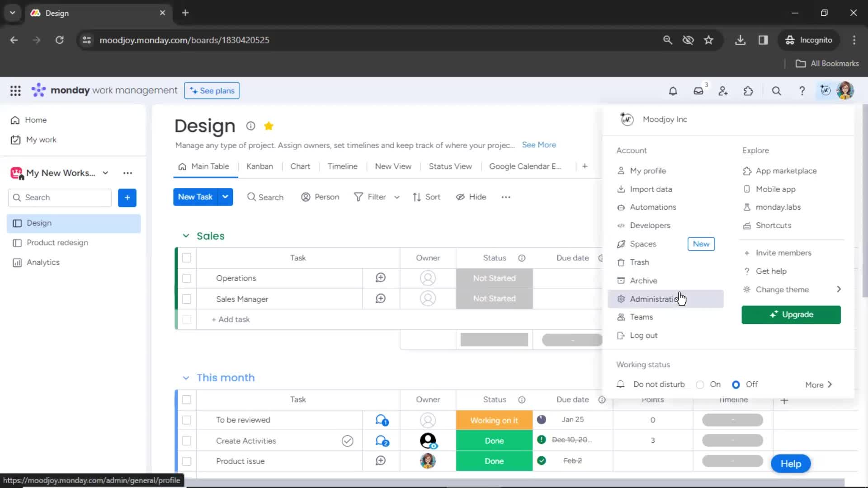Open the Filter dropdown arrow
This screenshot has width=868, height=488.
point(397,197)
